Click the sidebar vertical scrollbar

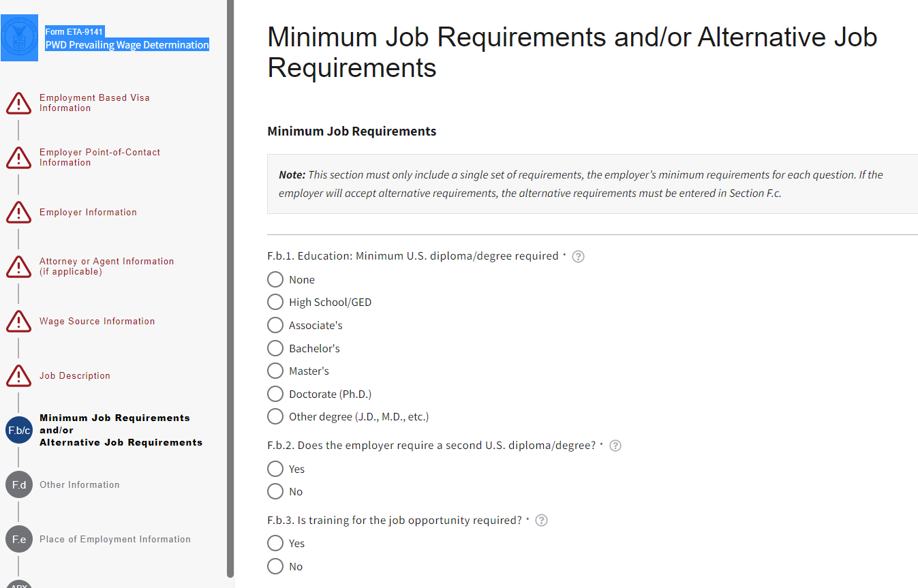230,286
